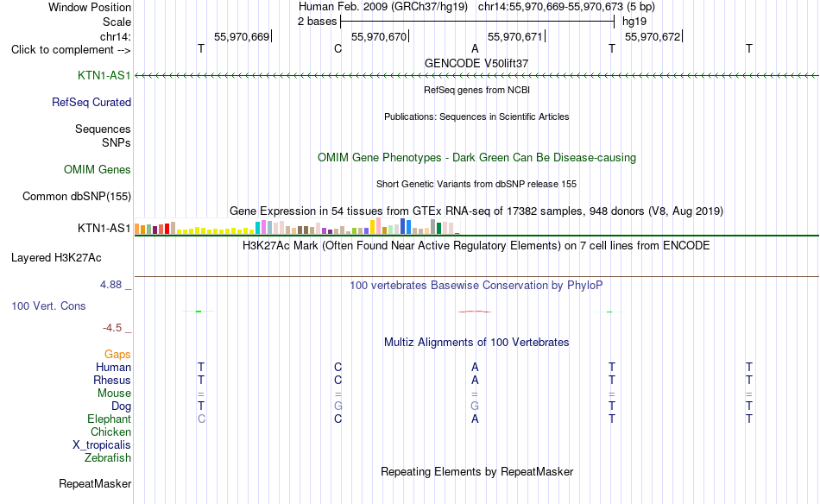820x504 pixels.
Task: Click the 100 Vert. Cons label
Action: coord(48,306)
